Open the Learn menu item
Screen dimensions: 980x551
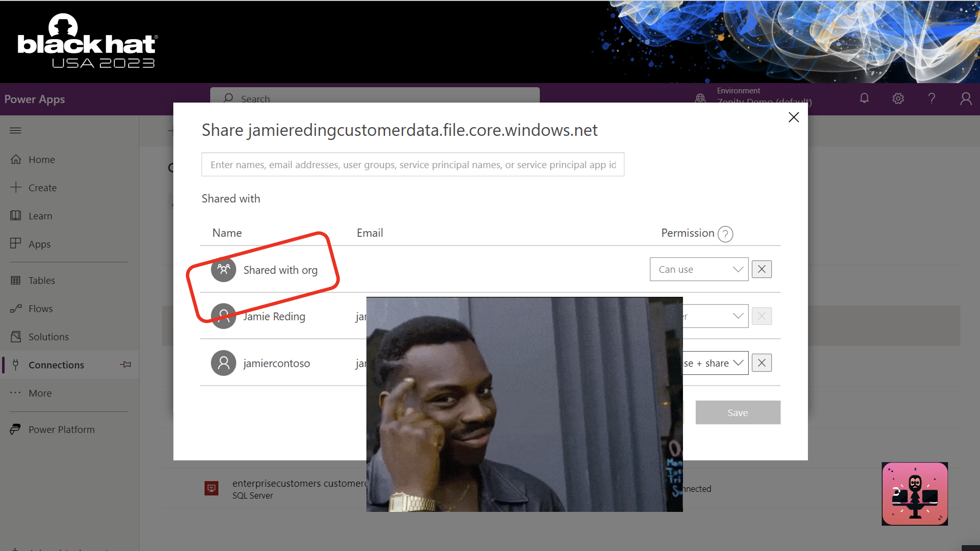pos(39,215)
